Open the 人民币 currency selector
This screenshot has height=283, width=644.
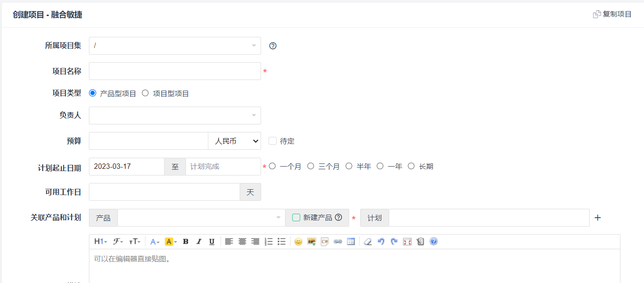(x=234, y=141)
